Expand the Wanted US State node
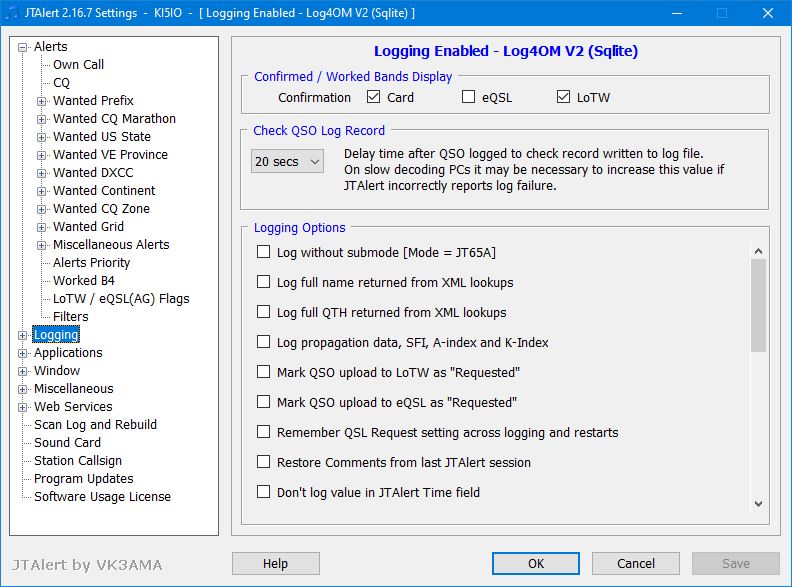 tap(41, 137)
